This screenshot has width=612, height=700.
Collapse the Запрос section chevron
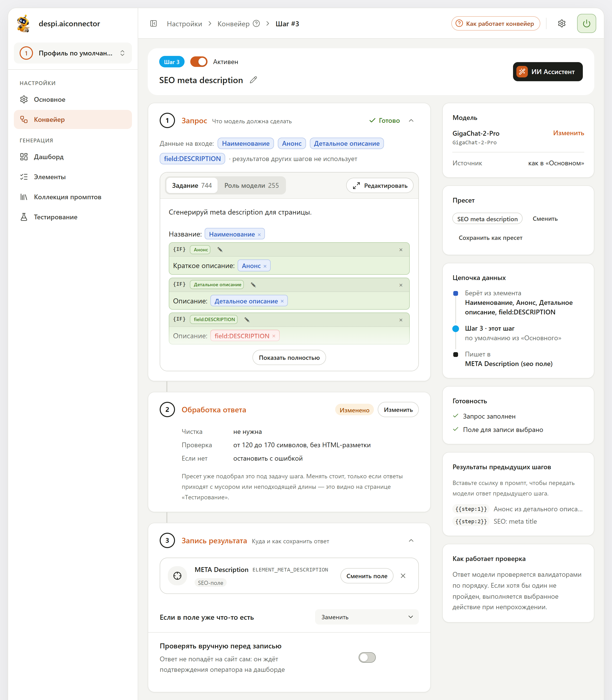point(411,120)
